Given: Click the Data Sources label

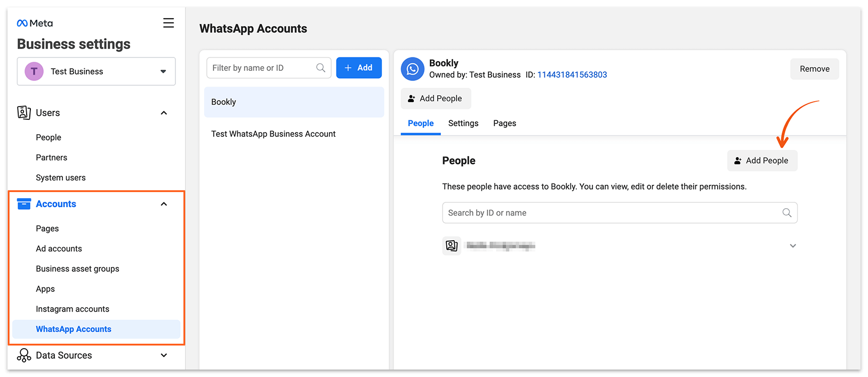Looking at the screenshot, I should click(x=64, y=355).
